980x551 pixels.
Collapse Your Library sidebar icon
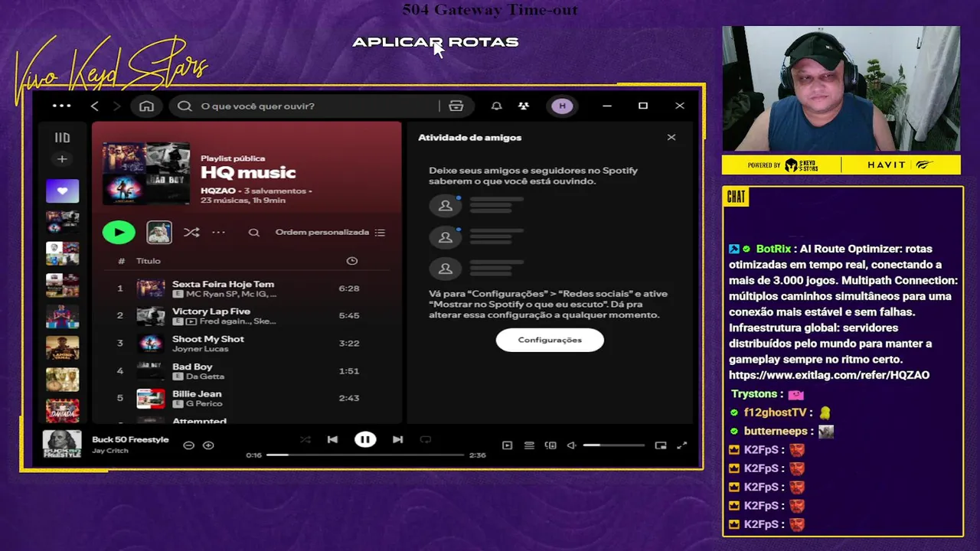(62, 138)
